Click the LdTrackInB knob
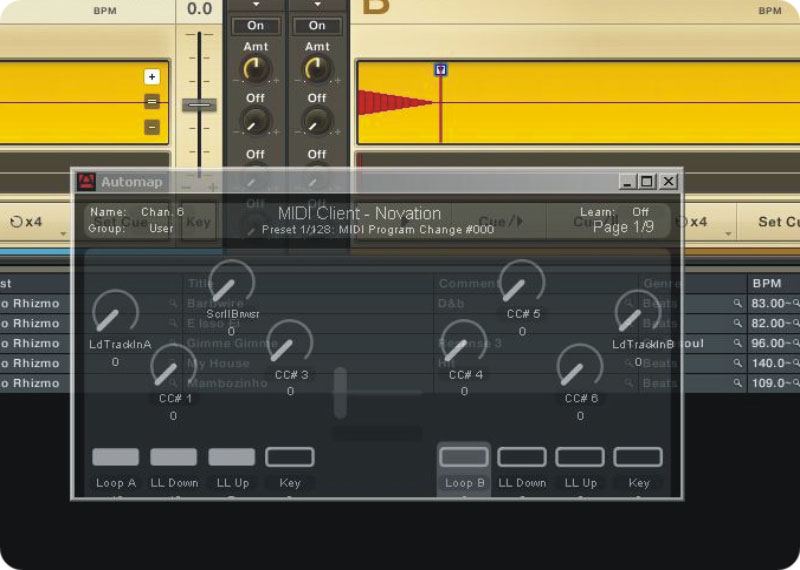This screenshot has height=570, width=800. click(x=637, y=314)
